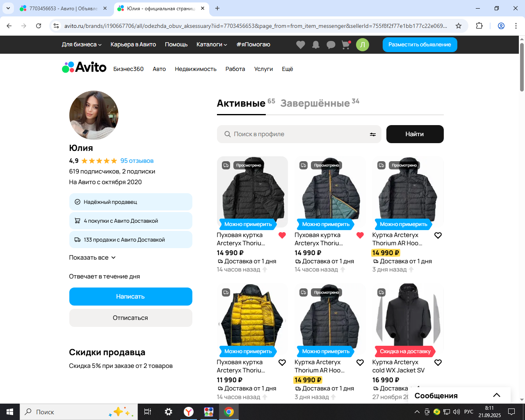Open Windows Start menu
Viewport: 525px width, 420px height.
(10, 412)
